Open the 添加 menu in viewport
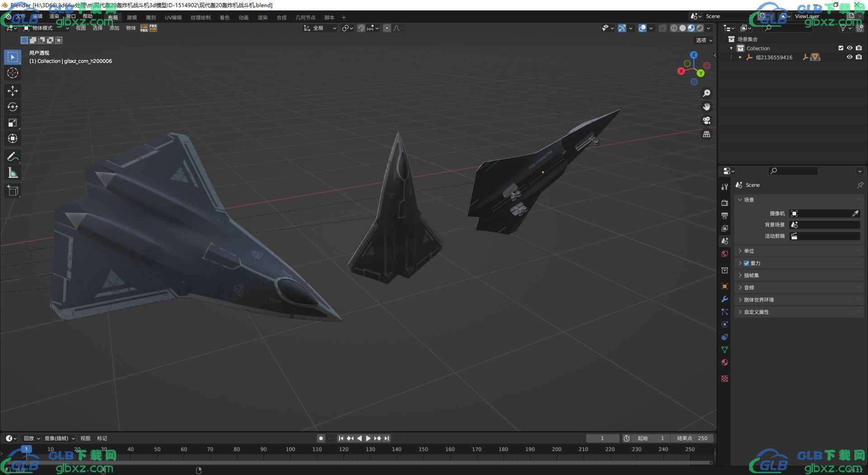 114,28
